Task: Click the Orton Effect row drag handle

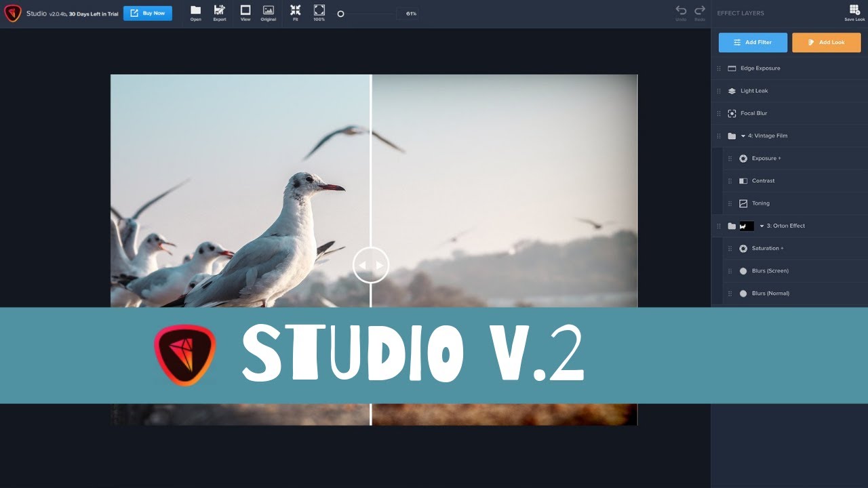Action: pos(719,226)
